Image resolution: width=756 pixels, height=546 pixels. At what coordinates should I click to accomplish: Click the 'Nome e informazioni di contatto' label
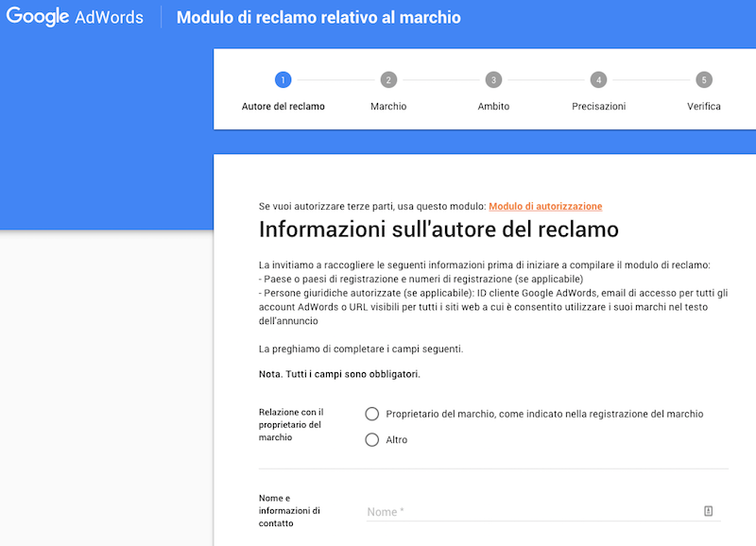pos(289,510)
